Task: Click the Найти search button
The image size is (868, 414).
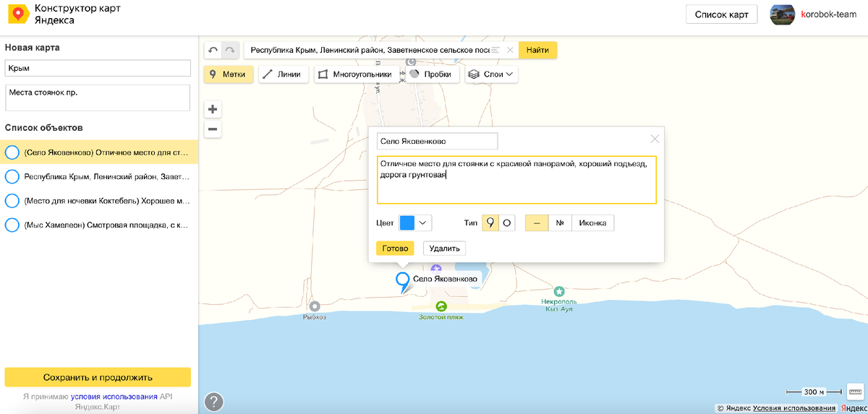Action: (537, 50)
